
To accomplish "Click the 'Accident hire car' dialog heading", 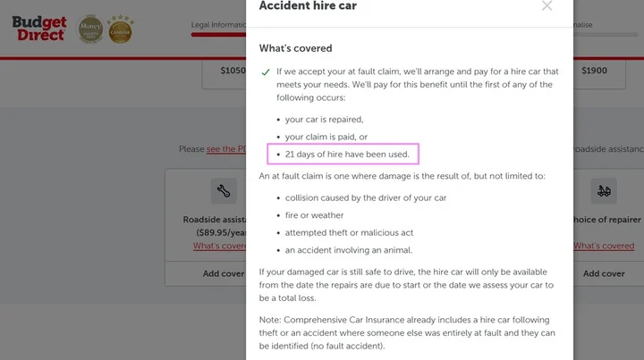I will (309, 6).
